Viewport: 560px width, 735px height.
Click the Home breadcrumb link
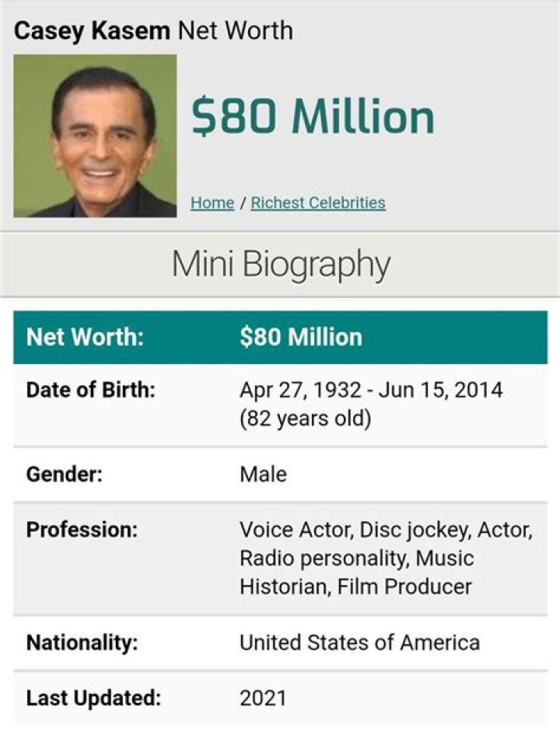[212, 203]
